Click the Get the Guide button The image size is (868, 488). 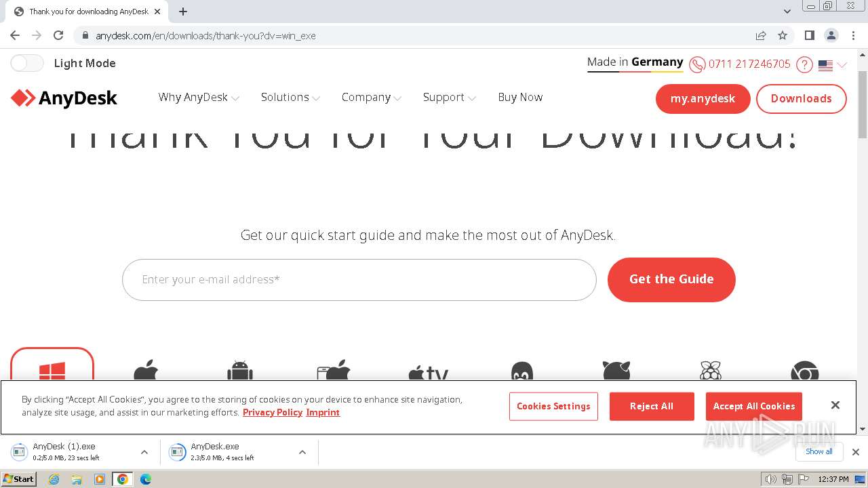671,279
